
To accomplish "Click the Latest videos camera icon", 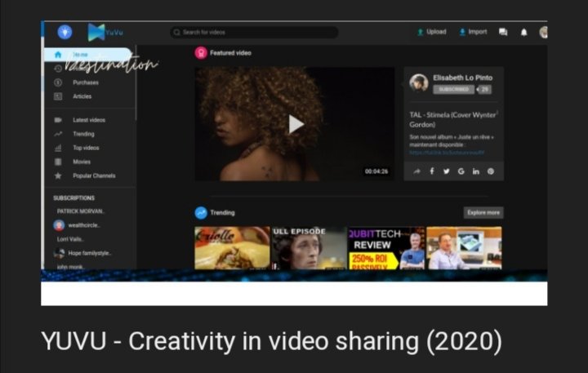I will tap(58, 120).
